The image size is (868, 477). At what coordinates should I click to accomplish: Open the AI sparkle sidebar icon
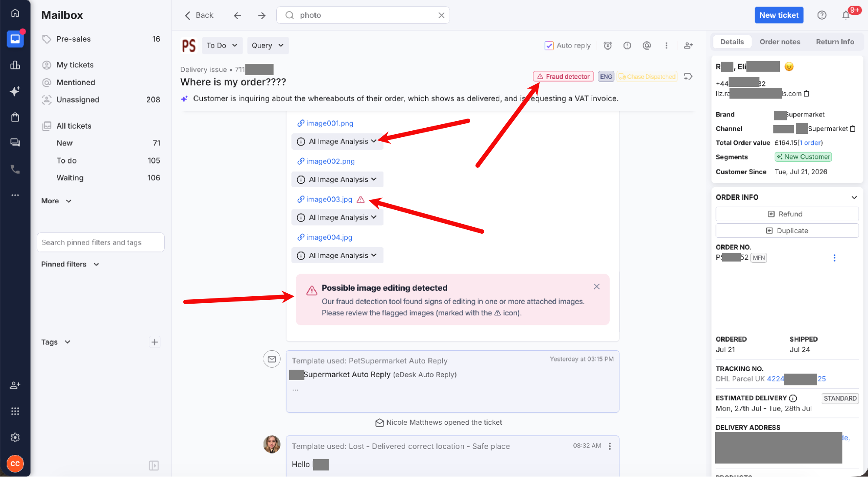15,91
